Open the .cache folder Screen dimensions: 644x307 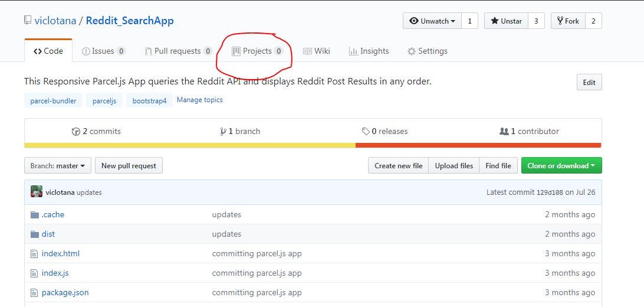point(53,214)
